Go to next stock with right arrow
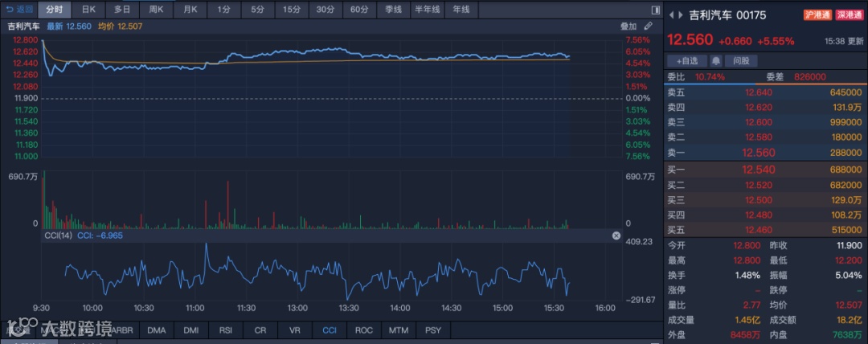This screenshot has height=344, width=868. [681, 15]
